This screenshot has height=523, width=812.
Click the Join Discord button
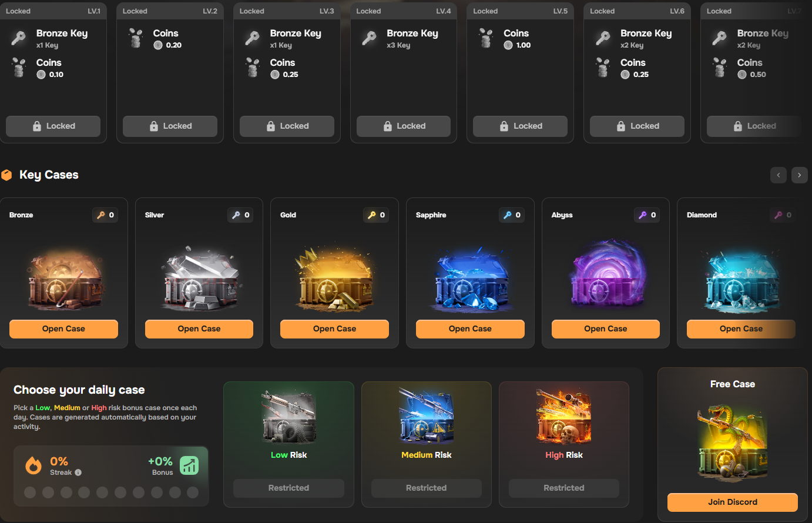pyautogui.click(x=732, y=502)
